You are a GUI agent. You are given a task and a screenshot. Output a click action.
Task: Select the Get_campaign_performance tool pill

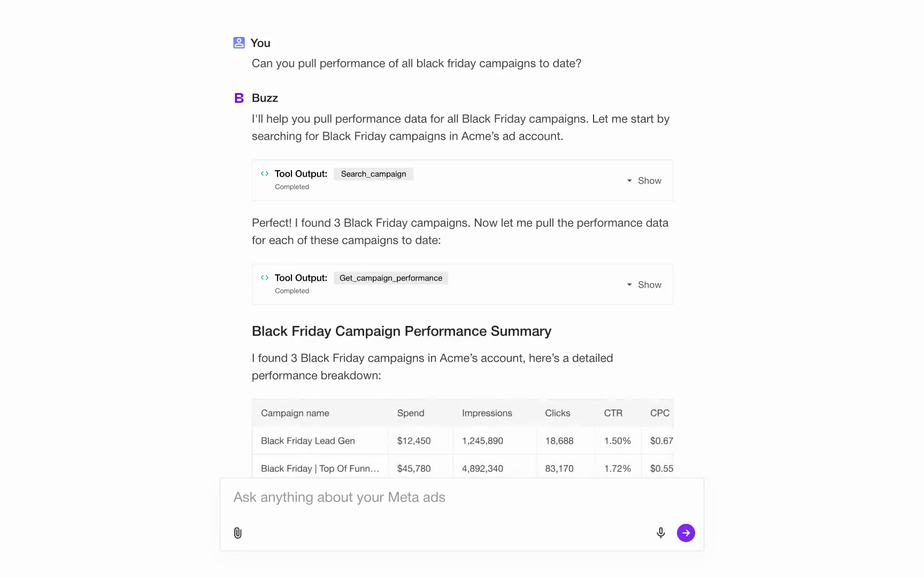[391, 278]
